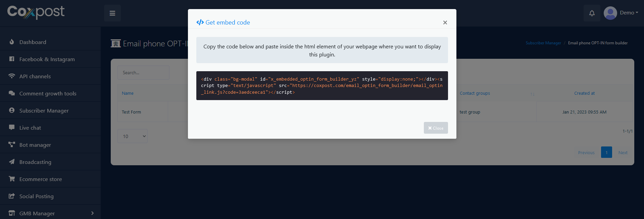Image resolution: width=644 pixels, height=219 pixels.
Task: Sort by the Created at column header
Action: 584,93
